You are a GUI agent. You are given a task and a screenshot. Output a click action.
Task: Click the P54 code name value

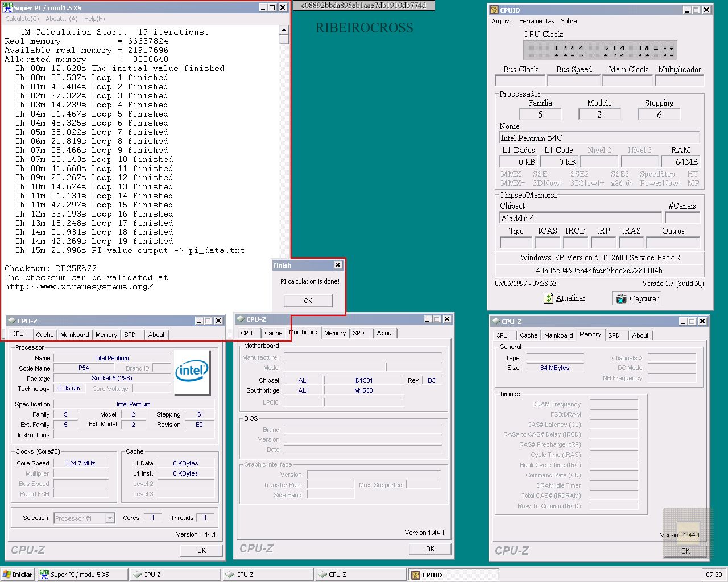click(84, 368)
